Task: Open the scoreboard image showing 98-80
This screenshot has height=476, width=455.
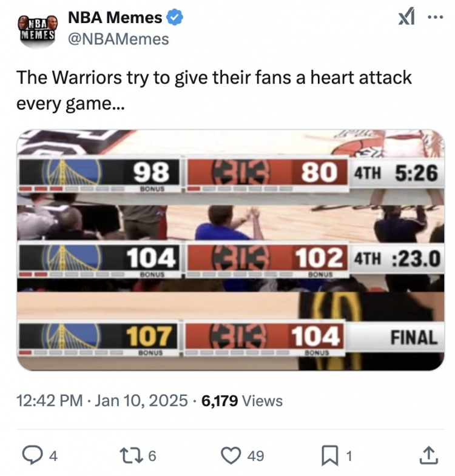Action: 231,173
